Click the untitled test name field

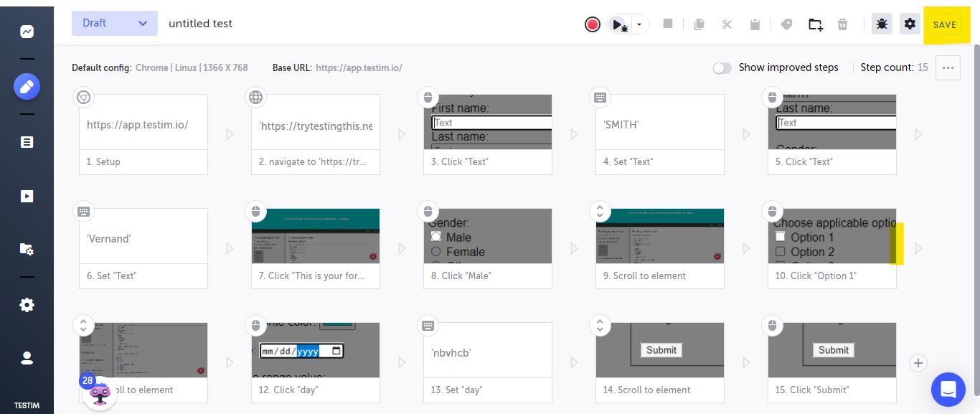point(201,24)
